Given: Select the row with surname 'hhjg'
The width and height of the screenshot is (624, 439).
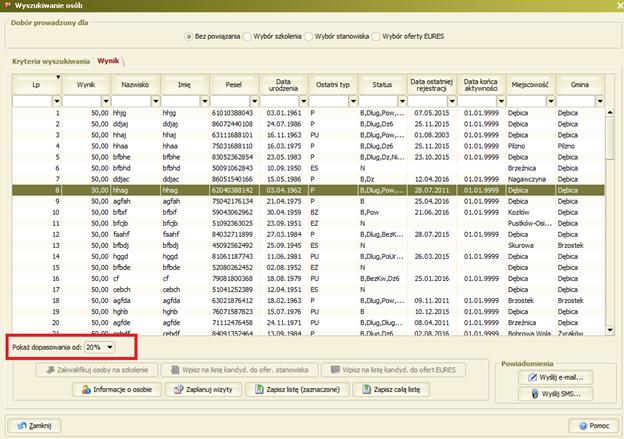Looking at the screenshot, I should (308, 113).
